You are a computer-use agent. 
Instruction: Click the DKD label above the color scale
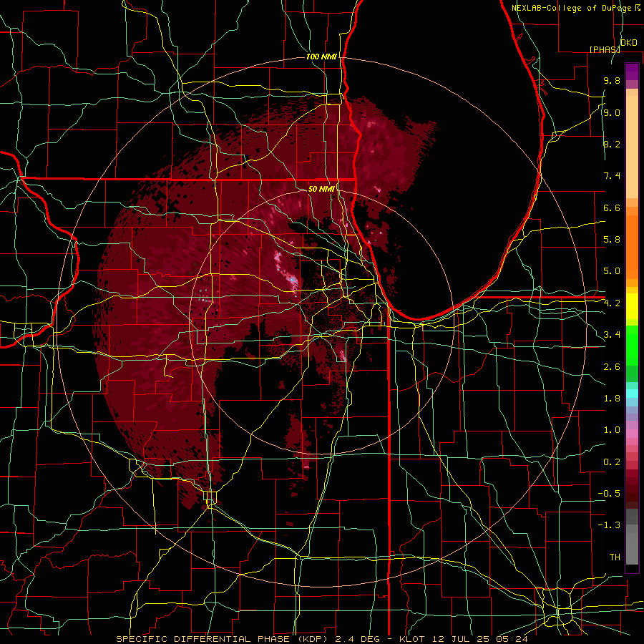(628, 42)
